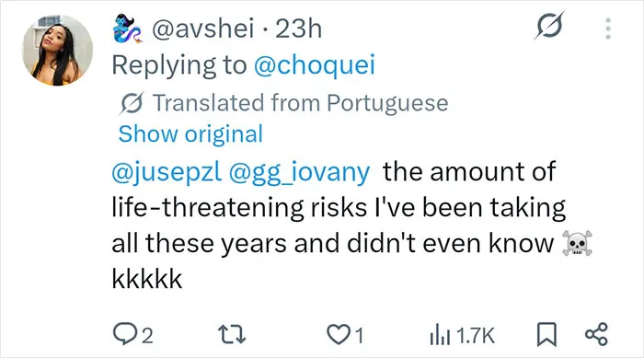The height and width of the screenshot is (358, 644).
Task: View tweet analytics bar chart icon
Action: [x=440, y=334]
